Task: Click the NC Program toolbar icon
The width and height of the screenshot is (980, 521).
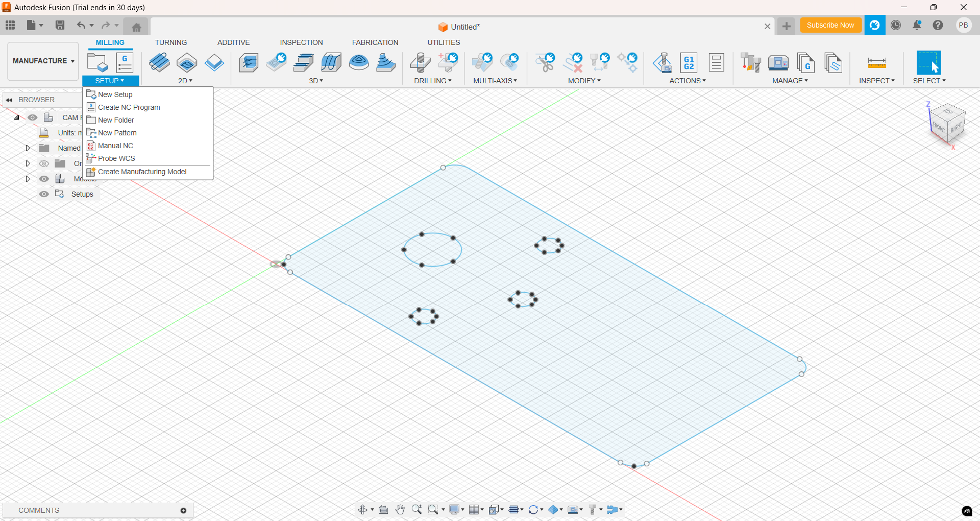Action: pos(125,62)
